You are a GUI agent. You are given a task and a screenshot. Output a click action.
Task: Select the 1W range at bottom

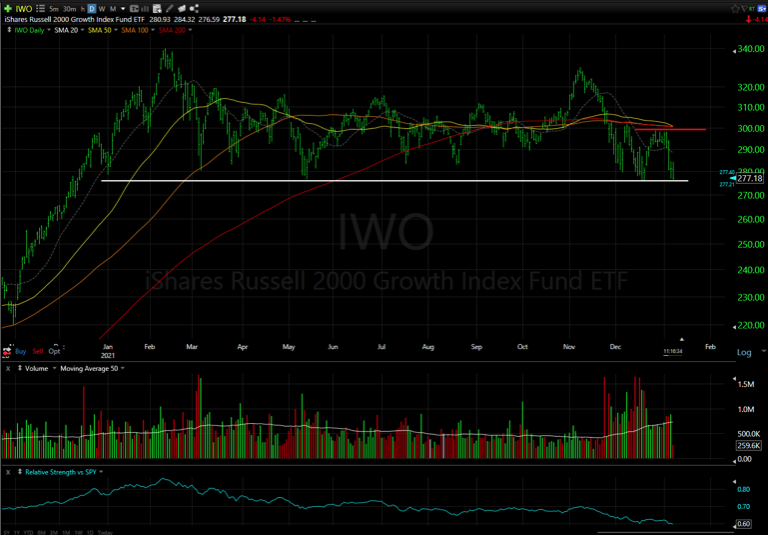(78, 533)
